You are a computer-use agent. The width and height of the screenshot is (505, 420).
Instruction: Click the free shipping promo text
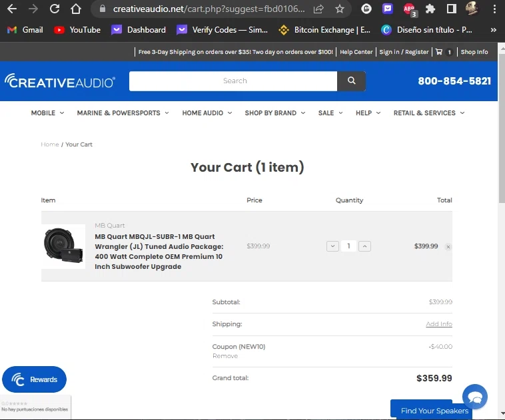point(235,52)
